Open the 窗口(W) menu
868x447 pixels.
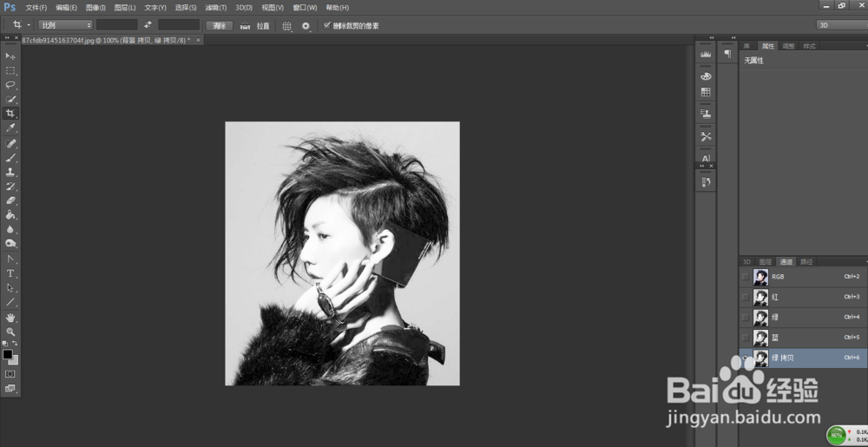coord(305,8)
